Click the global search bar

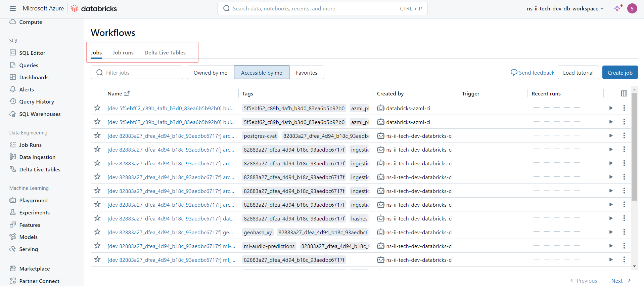pos(322,8)
